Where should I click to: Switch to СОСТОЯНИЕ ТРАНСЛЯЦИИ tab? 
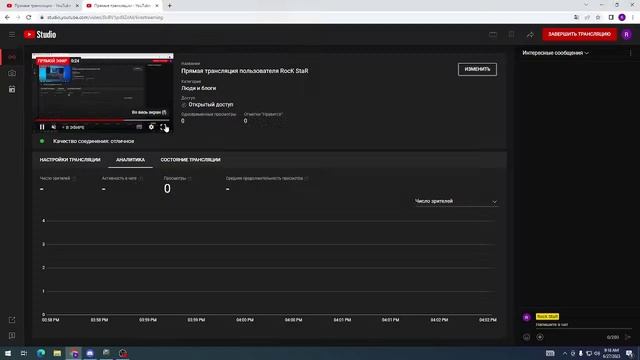click(x=190, y=160)
